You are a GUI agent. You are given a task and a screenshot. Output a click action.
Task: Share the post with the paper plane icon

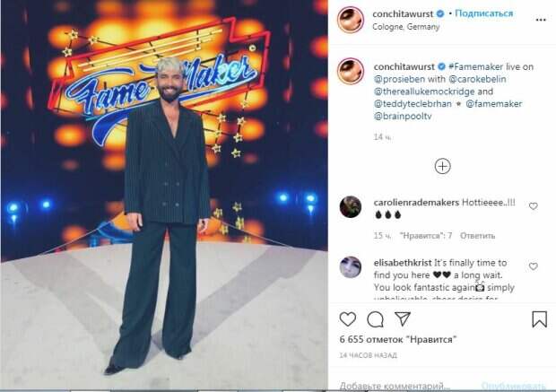(403, 319)
